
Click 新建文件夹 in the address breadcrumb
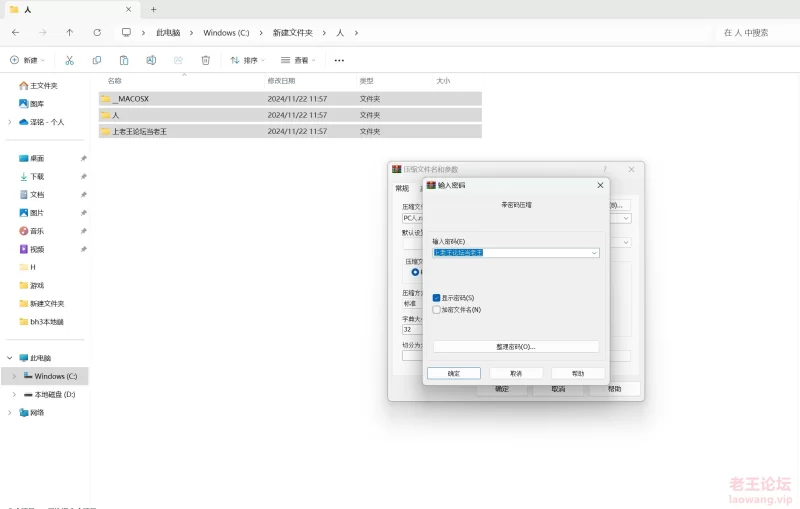pyautogui.click(x=292, y=33)
